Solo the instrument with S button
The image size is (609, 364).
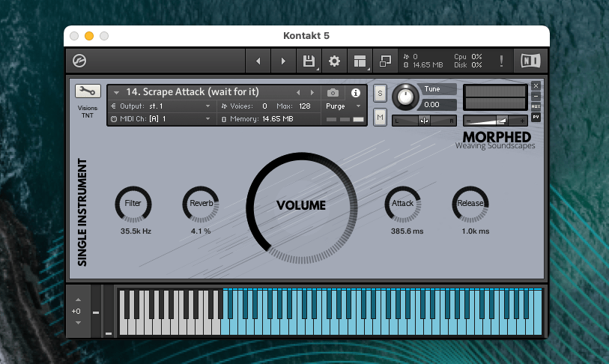[x=380, y=93]
